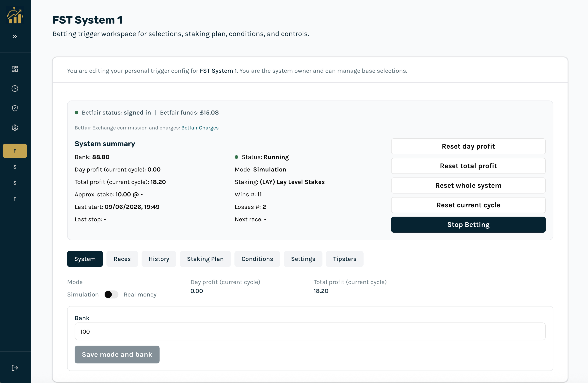Click Reset current cycle button

point(468,205)
